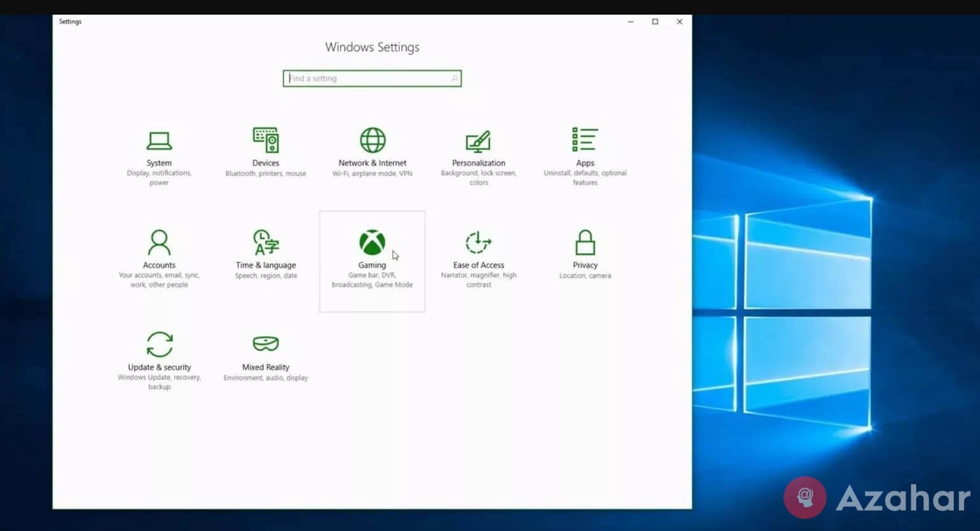
Task: Open the System settings laptop icon
Action: pos(159,140)
